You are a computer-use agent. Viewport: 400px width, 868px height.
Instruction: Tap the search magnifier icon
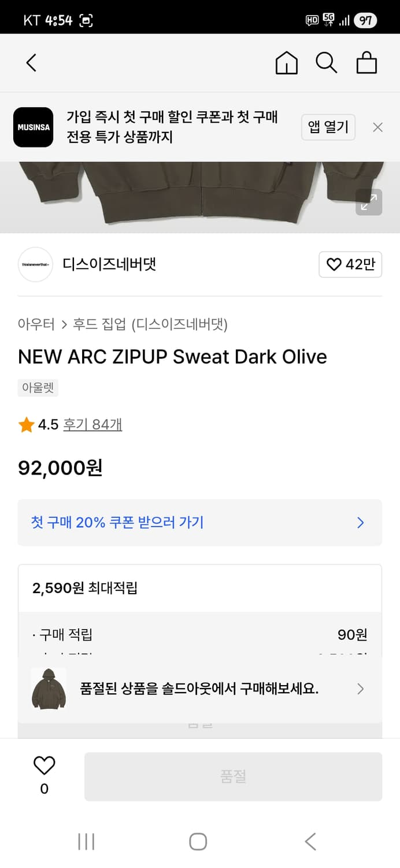tap(327, 62)
